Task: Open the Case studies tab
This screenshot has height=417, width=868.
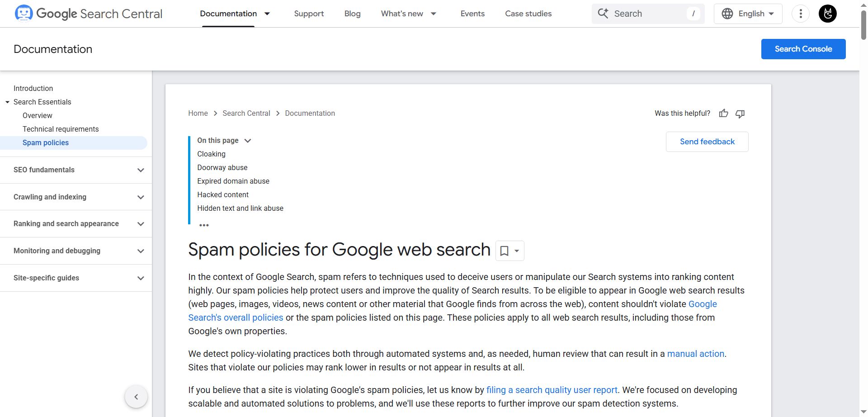Action: tap(528, 14)
